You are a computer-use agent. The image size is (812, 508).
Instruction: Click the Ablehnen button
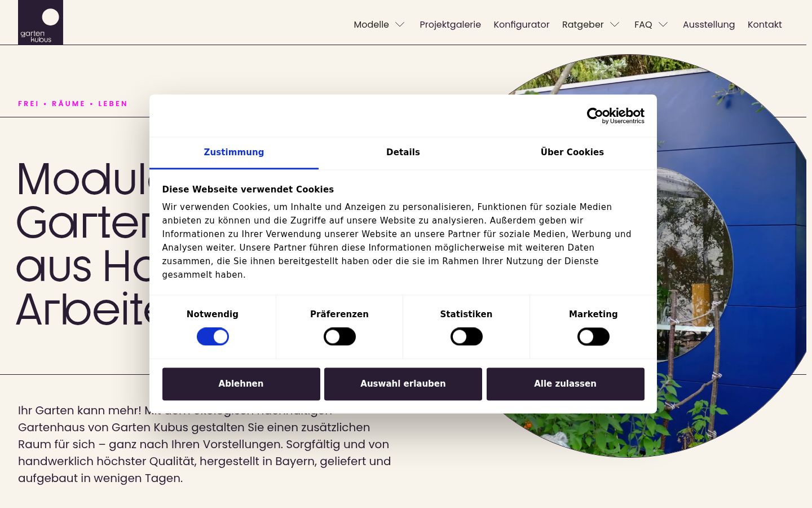pyautogui.click(x=241, y=384)
